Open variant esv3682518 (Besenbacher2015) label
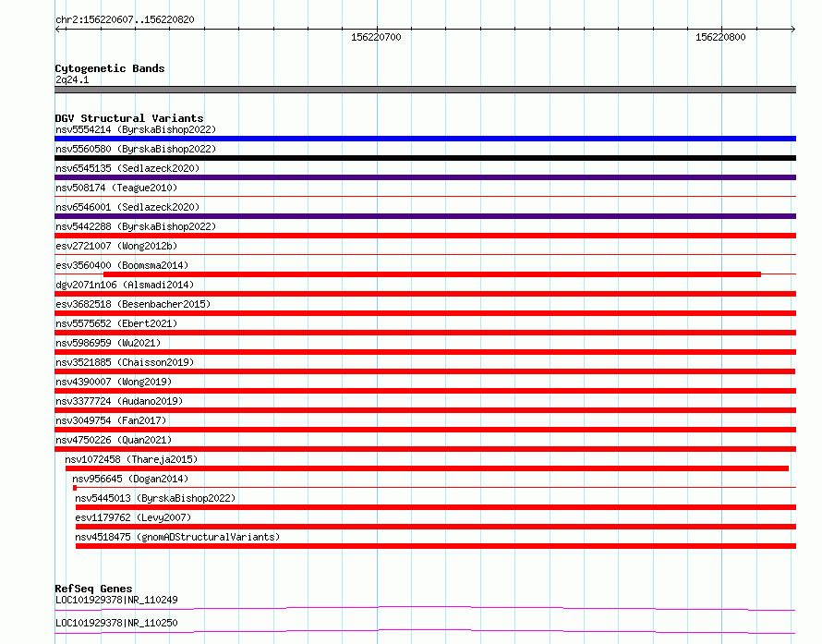This screenshot has height=644, width=822. point(133,304)
